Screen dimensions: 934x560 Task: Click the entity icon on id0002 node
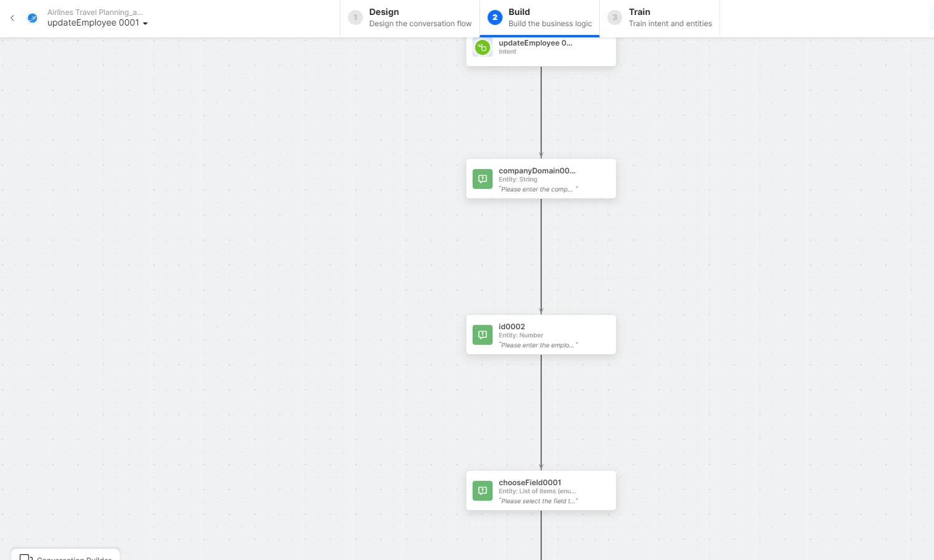(x=482, y=334)
